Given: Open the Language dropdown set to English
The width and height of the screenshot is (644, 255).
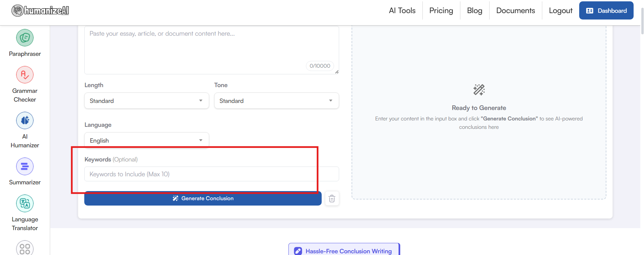Looking at the screenshot, I should coord(146,140).
